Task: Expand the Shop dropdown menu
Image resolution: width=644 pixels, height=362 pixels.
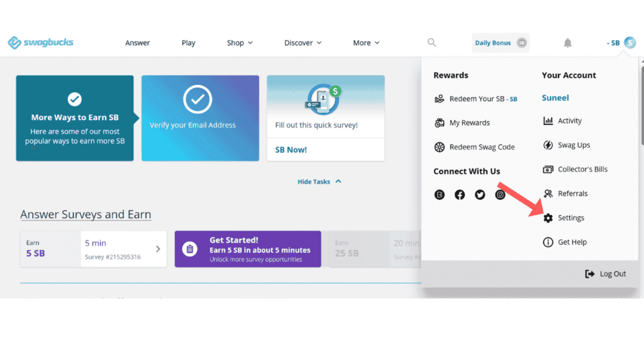Action: click(x=239, y=43)
